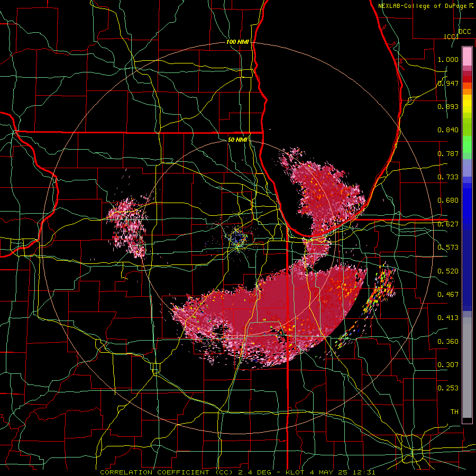
Task: Click the 100 NMI range ring label
Action: (x=237, y=42)
